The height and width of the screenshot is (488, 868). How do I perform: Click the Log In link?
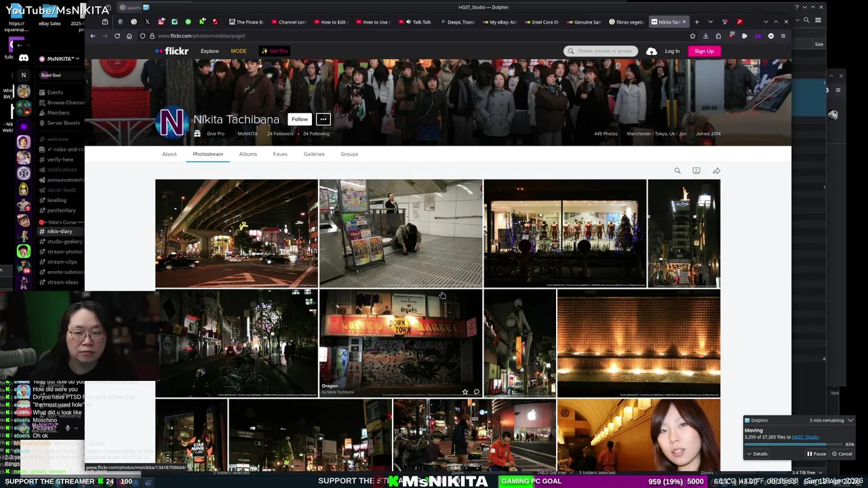(x=672, y=51)
